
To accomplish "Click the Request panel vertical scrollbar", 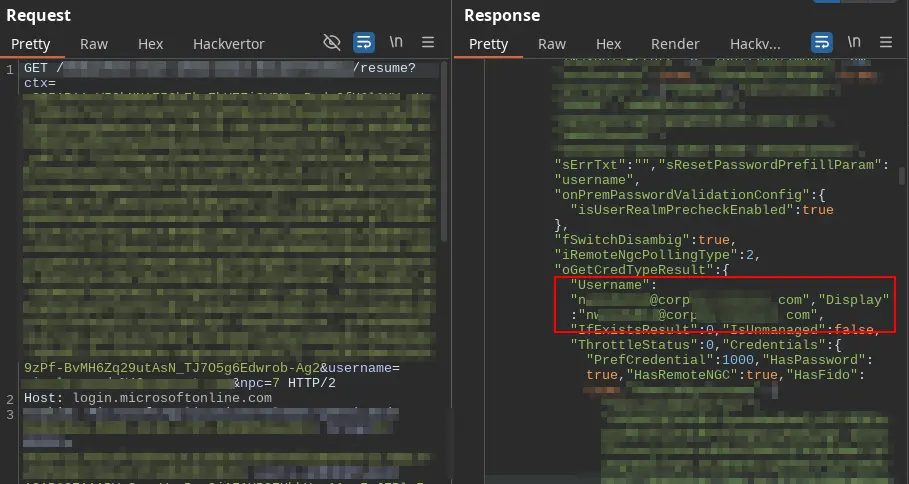I will 444,150.
